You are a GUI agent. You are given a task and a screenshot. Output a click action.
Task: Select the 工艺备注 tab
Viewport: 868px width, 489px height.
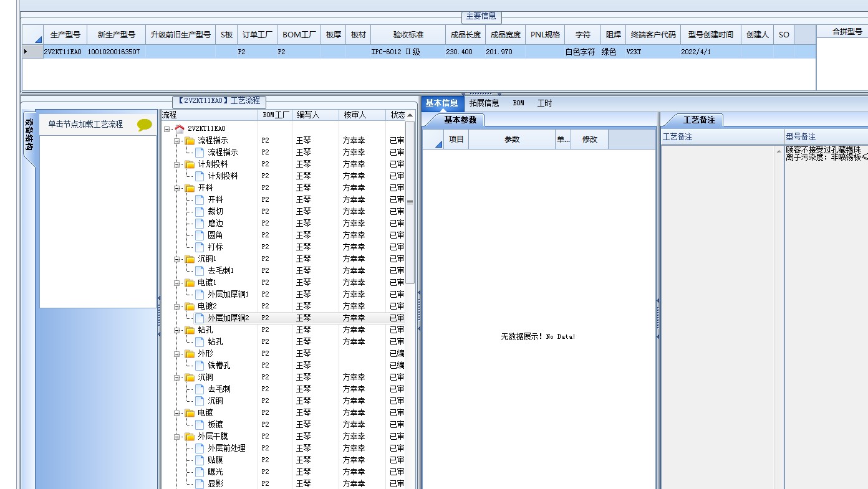(x=700, y=120)
